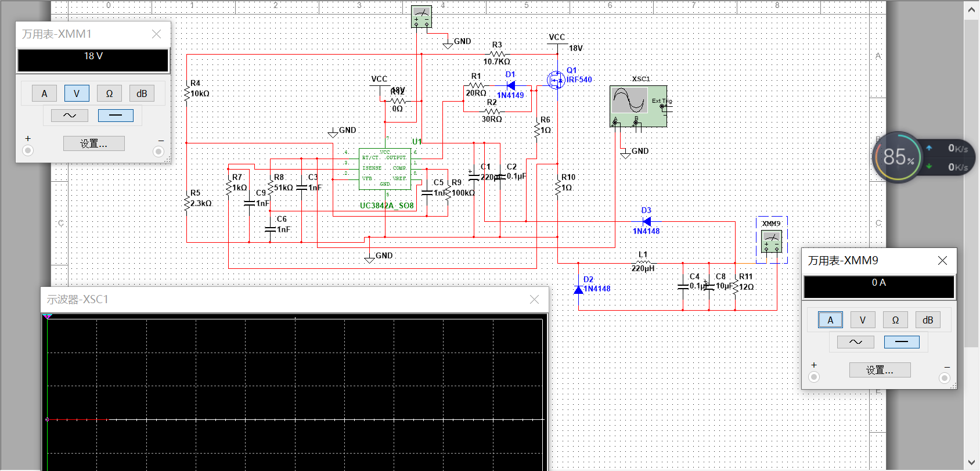Screen dimensions: 980x471
Task: Select the multimeter icon at top of schematic
Action: [x=421, y=17]
